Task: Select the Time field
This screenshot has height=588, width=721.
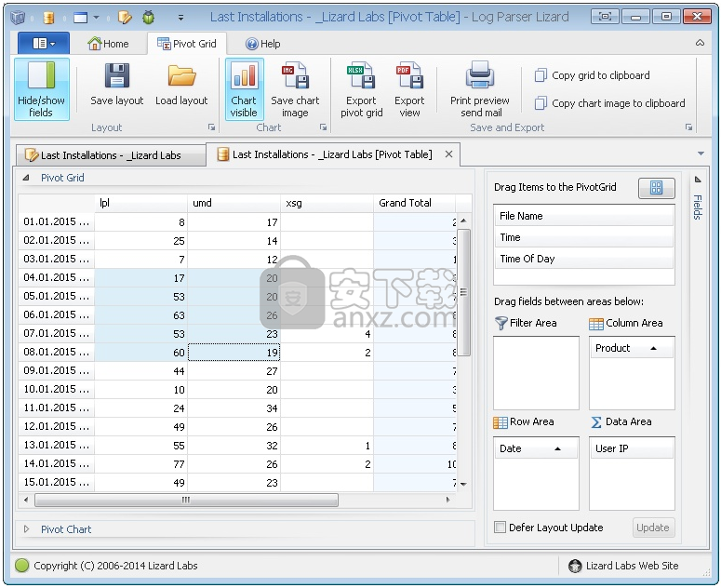Action: [584, 237]
